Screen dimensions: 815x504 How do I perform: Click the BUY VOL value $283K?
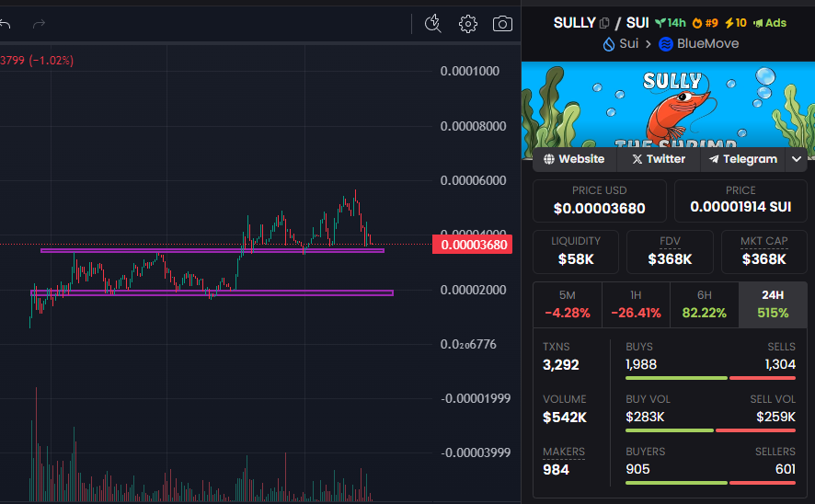(645, 417)
